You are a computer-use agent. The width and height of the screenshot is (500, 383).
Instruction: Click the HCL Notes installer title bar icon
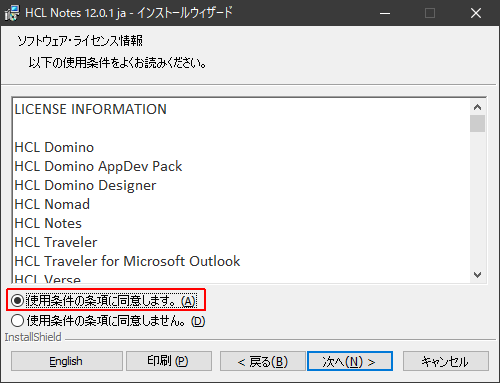12,13
